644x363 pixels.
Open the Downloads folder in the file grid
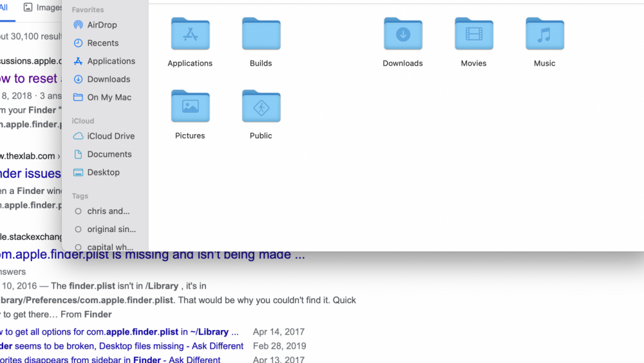pyautogui.click(x=403, y=34)
